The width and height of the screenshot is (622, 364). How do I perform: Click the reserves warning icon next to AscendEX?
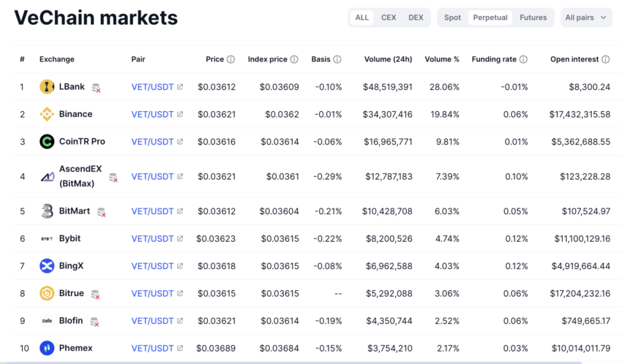coord(113,178)
